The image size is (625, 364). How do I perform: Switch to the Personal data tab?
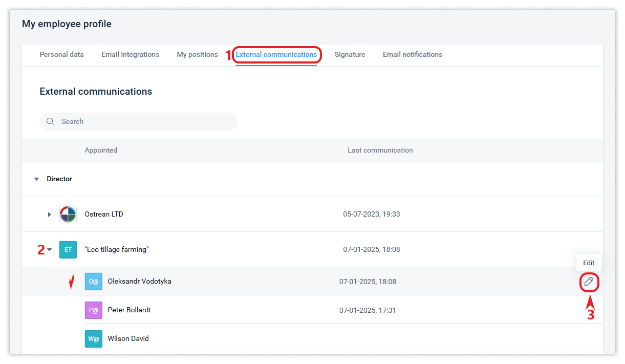(61, 54)
